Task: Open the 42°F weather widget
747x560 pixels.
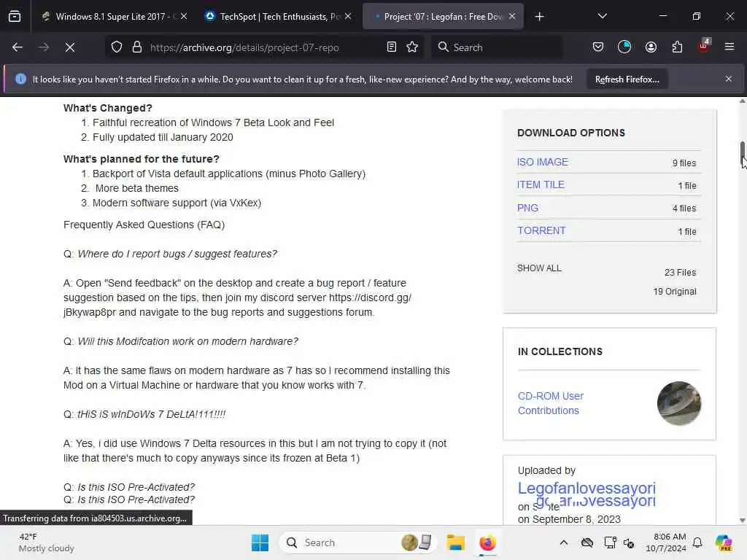Action: pos(46,542)
